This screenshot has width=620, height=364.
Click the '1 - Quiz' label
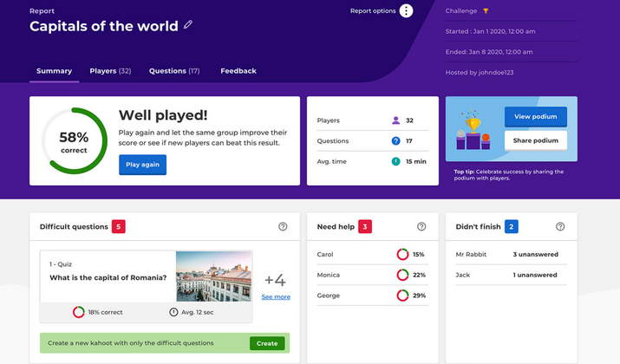point(61,264)
